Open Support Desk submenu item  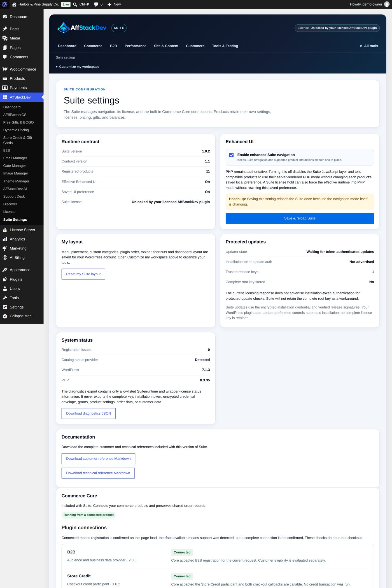tap(14, 196)
